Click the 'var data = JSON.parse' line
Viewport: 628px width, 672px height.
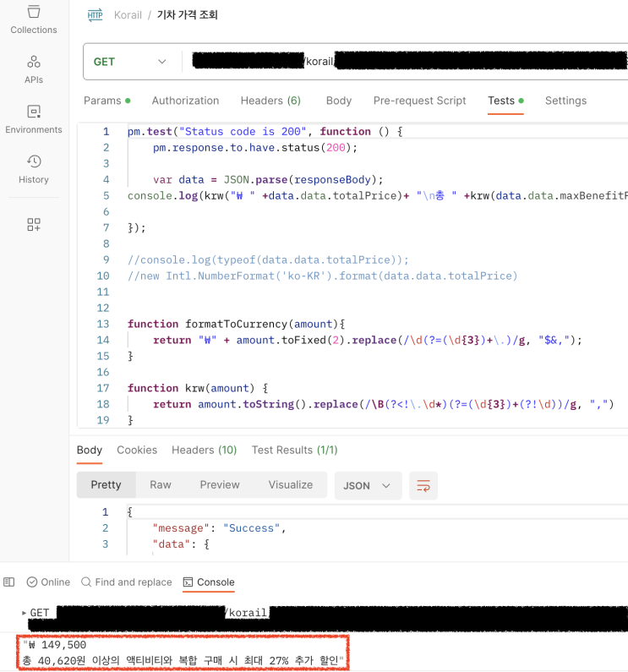pos(268,179)
